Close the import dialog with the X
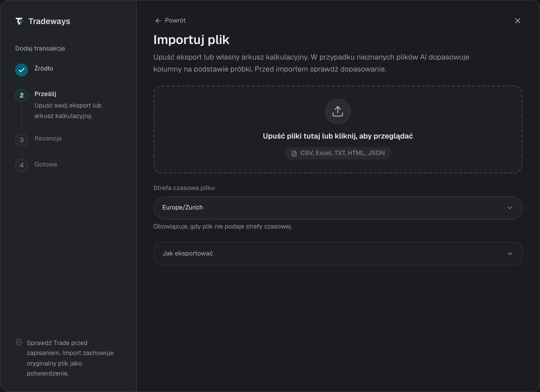Viewport: 540px width, 392px height. (x=517, y=21)
